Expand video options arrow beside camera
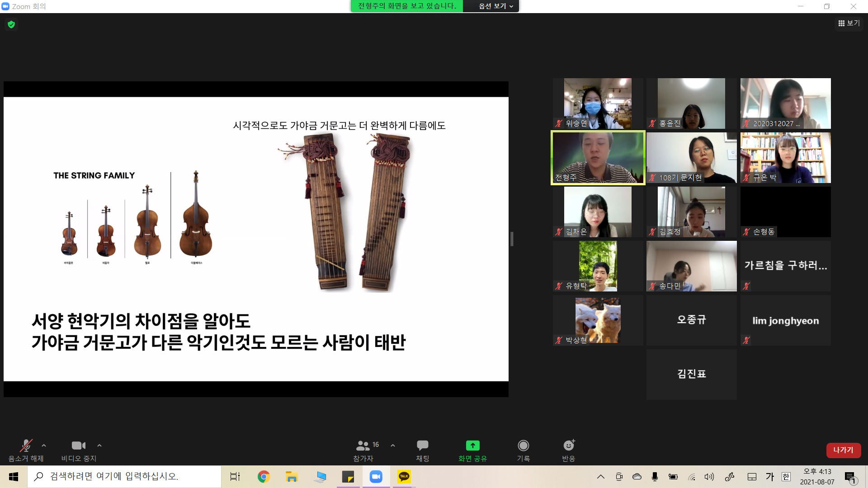Image resolution: width=868 pixels, height=488 pixels. pos(99,446)
